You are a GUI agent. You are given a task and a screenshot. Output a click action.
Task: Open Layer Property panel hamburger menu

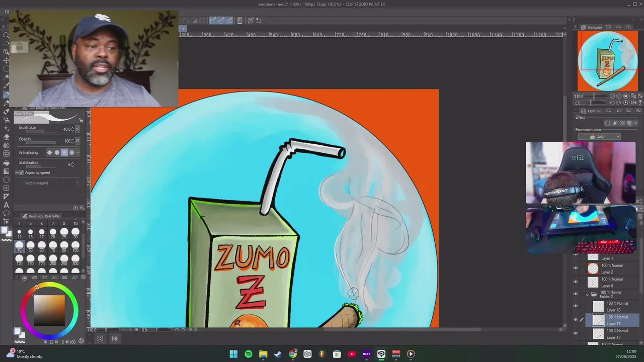[575, 110]
